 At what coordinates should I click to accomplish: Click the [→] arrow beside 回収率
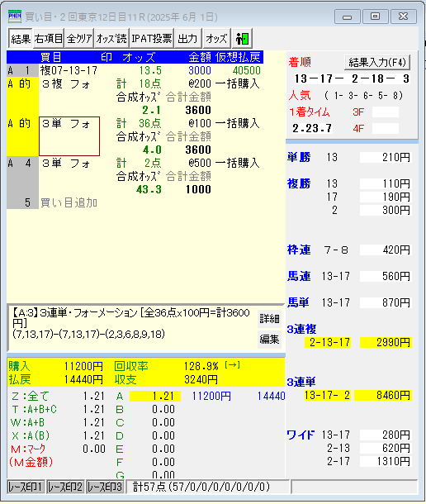point(232,365)
